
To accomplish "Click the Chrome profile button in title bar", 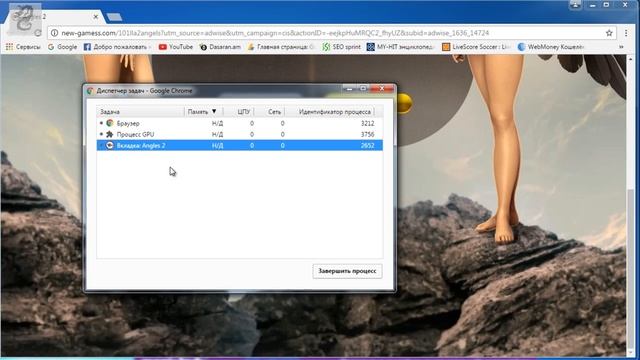I will [x=576, y=4].
